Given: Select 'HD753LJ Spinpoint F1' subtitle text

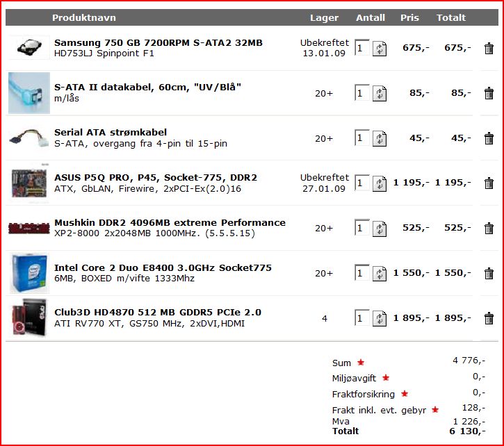Looking at the screenshot, I should [x=104, y=53].
